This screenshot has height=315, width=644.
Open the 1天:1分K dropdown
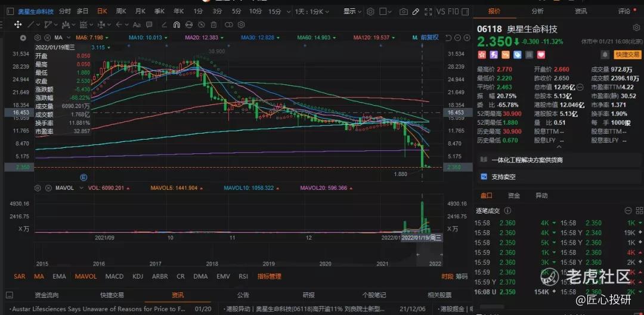[311, 11]
